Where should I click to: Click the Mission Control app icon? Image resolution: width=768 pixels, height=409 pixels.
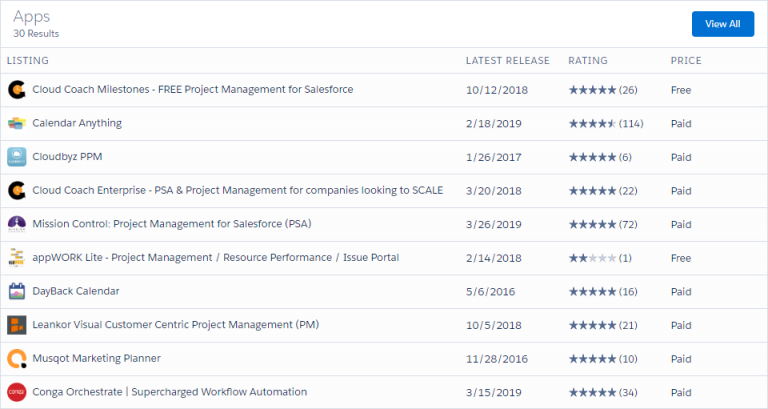[x=17, y=224]
